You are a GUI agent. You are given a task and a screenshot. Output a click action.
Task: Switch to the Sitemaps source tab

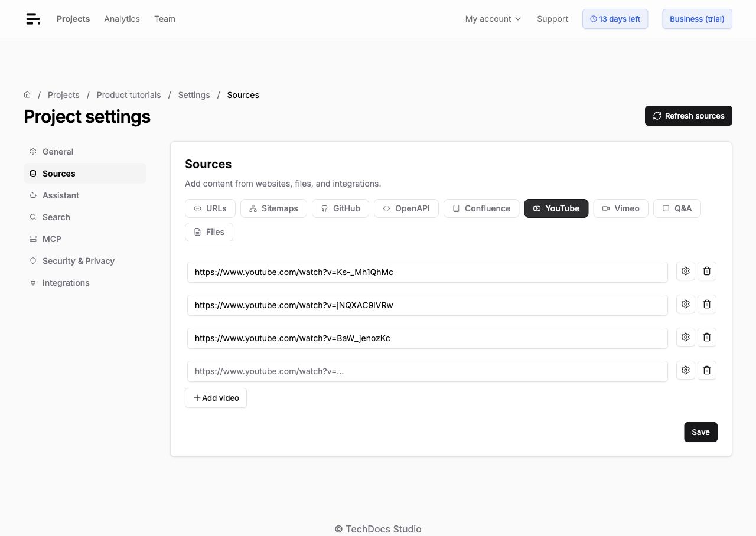[273, 208]
